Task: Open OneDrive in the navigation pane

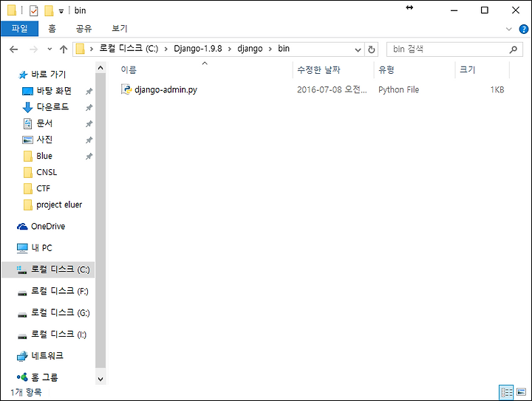Action: (48, 227)
